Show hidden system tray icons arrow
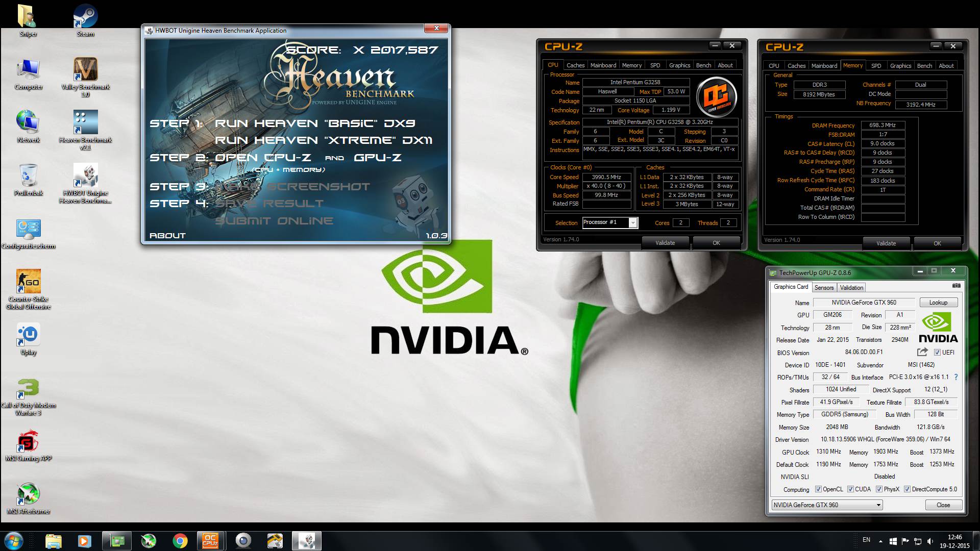Screen dimensions: 980x551 (x=880, y=541)
